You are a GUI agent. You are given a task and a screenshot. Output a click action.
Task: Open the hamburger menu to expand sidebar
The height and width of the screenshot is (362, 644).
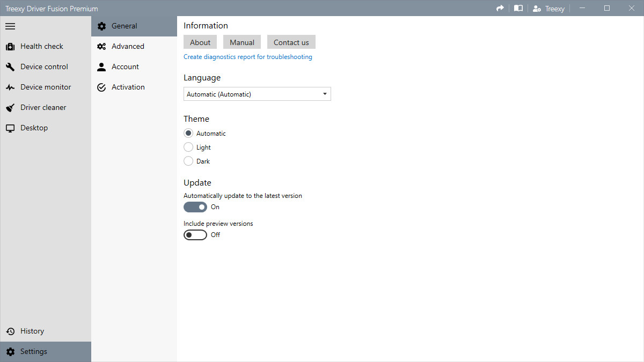point(10,26)
